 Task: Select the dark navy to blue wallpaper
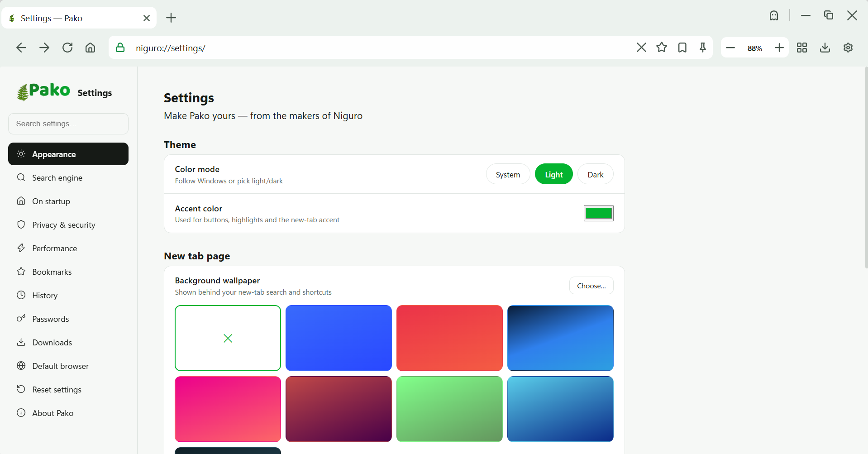tap(560, 338)
